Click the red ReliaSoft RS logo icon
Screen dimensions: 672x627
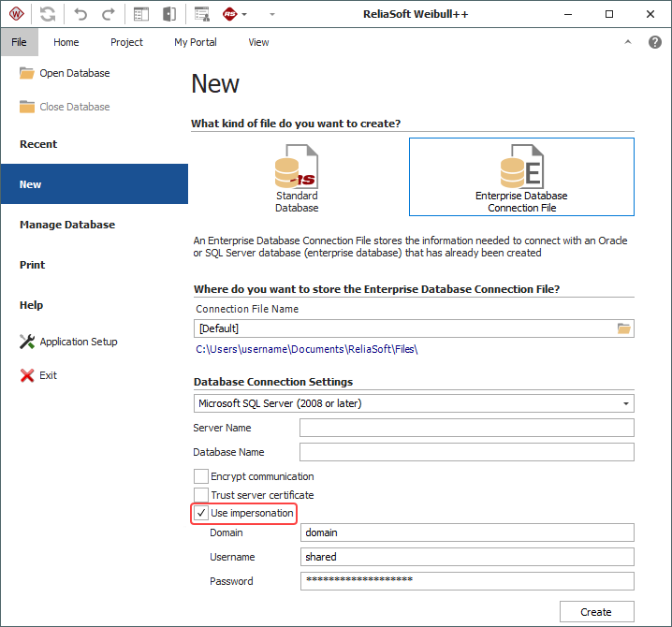point(230,14)
